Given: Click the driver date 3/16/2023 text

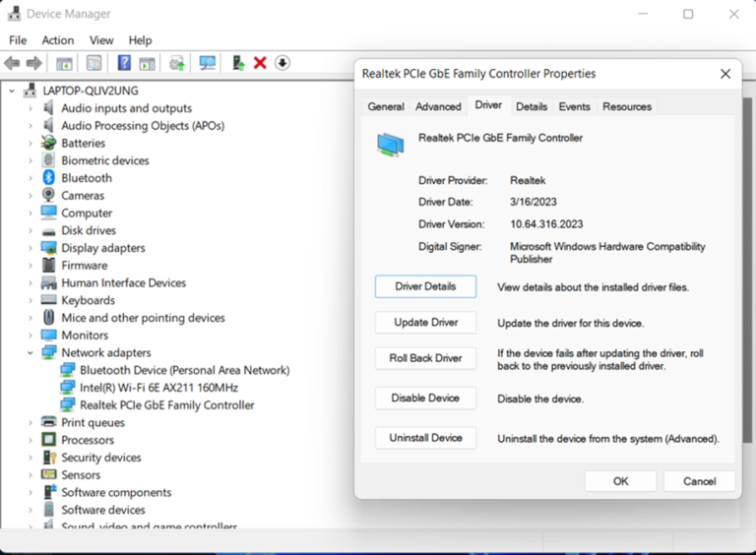Looking at the screenshot, I should point(534,202).
